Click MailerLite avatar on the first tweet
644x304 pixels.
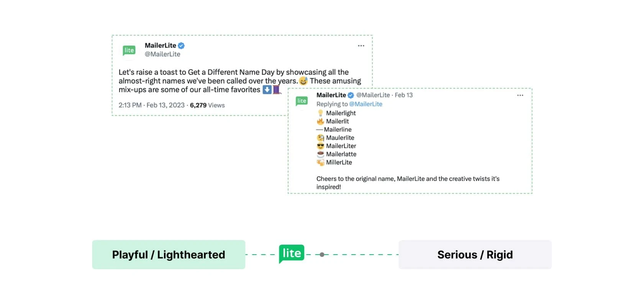(129, 50)
